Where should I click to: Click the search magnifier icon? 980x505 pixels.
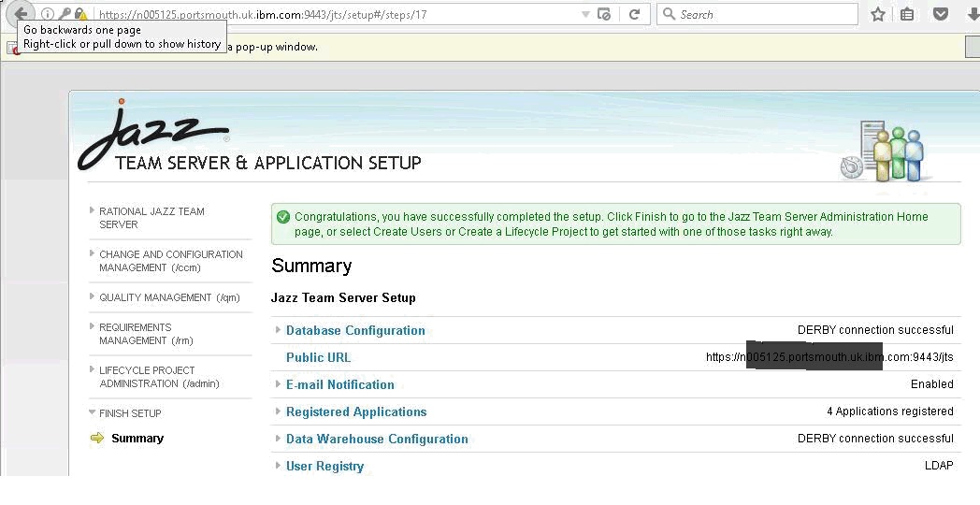click(669, 14)
